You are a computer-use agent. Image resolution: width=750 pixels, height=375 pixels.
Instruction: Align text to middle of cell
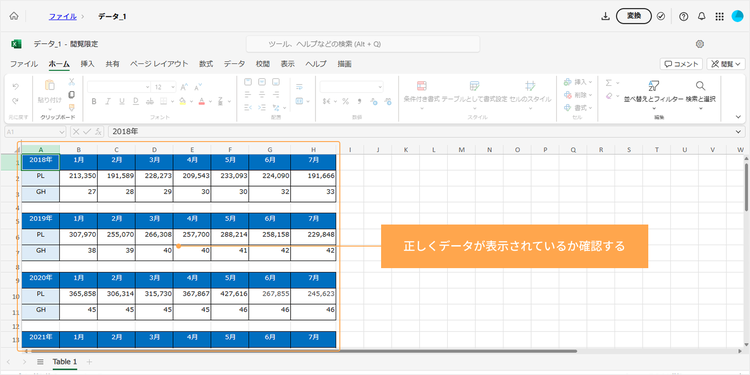pyautogui.click(x=262, y=82)
